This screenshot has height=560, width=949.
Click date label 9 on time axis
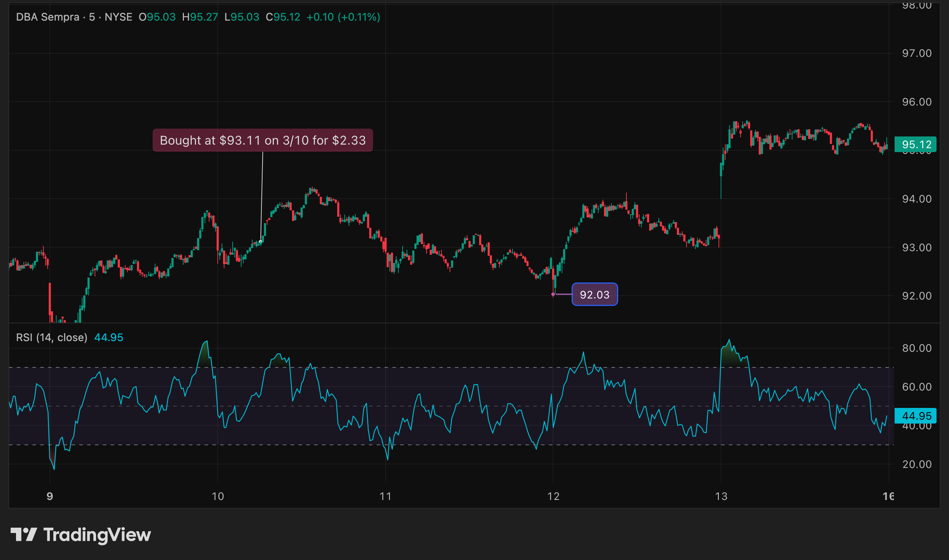click(49, 496)
